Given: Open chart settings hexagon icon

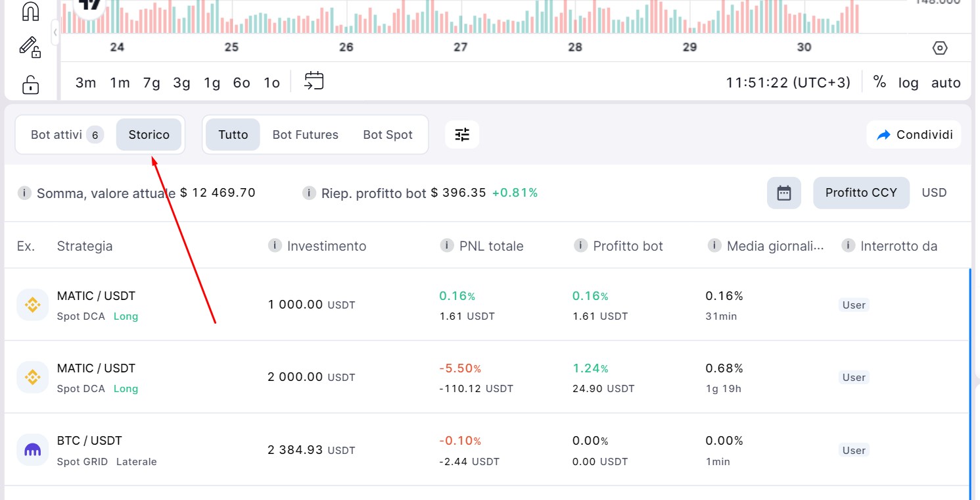Looking at the screenshot, I should click(940, 48).
